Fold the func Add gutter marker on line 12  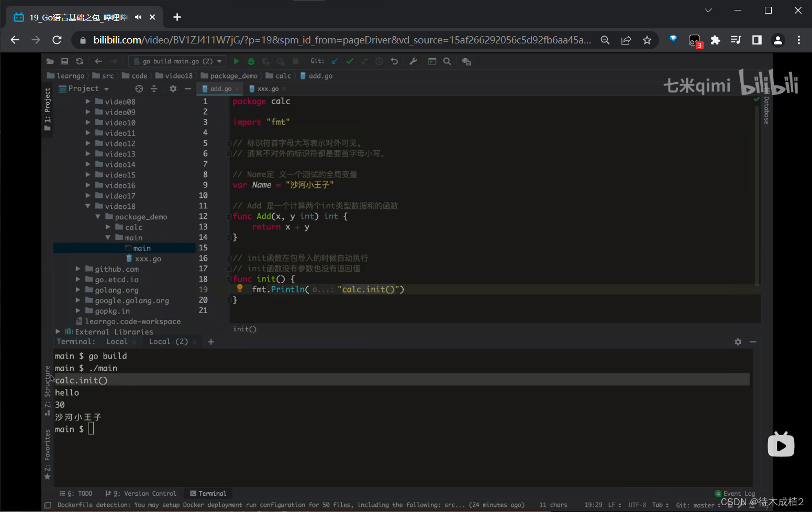click(x=229, y=216)
